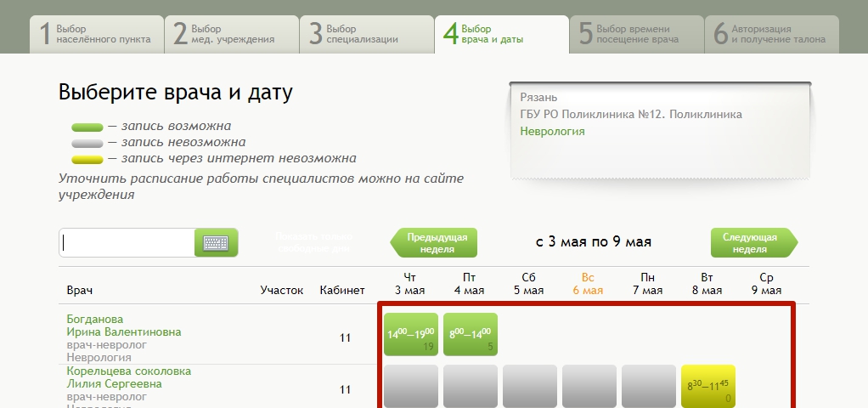Click gray unavailable slot for Корельцева on 6 мая
The width and height of the screenshot is (868, 408).
(589, 387)
